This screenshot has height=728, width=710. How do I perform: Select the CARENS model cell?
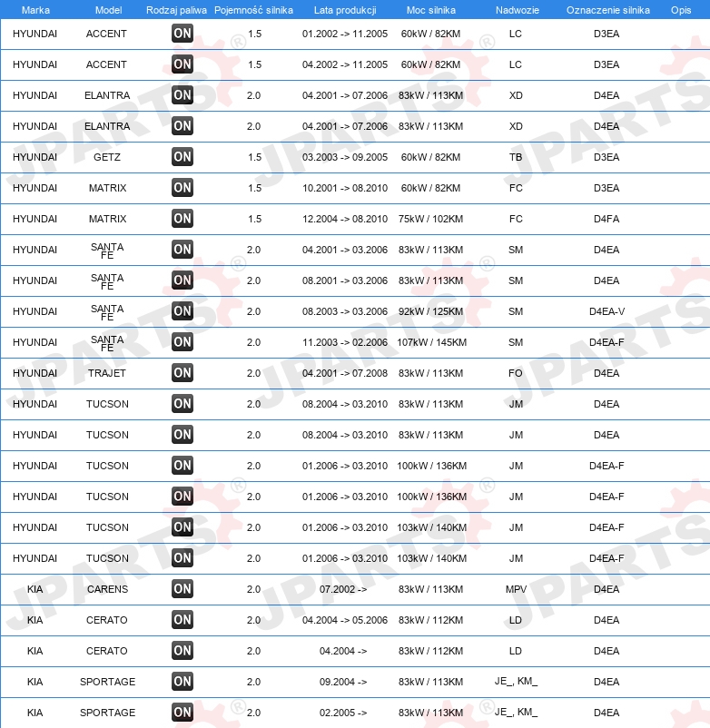(x=107, y=589)
